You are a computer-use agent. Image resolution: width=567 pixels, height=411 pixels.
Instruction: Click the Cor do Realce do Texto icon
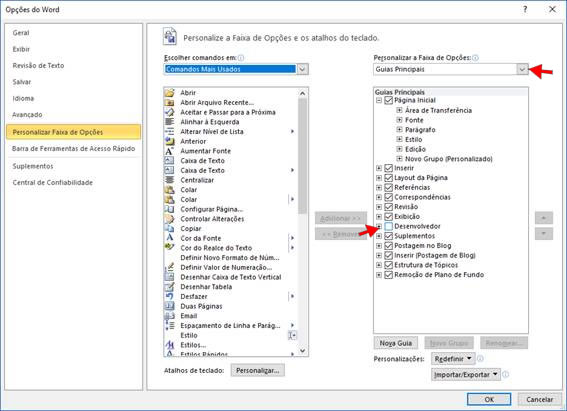[x=169, y=248]
